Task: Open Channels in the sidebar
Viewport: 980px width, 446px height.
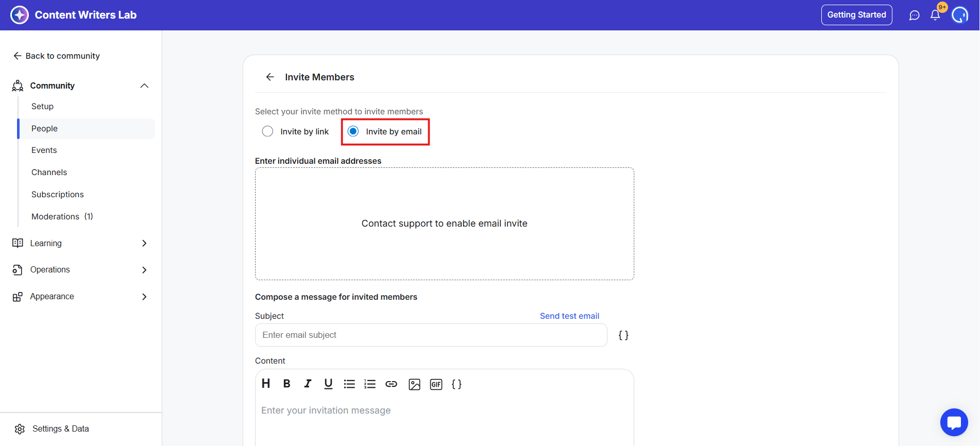Action: click(x=49, y=172)
